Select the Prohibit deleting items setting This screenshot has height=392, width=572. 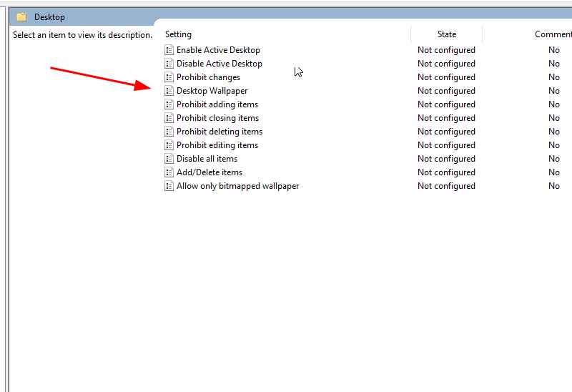point(220,132)
